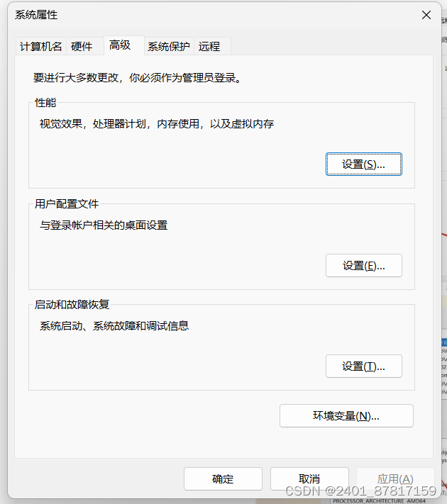The height and width of the screenshot is (504, 447).
Task: Click the 应用(A) button
Action: click(395, 479)
